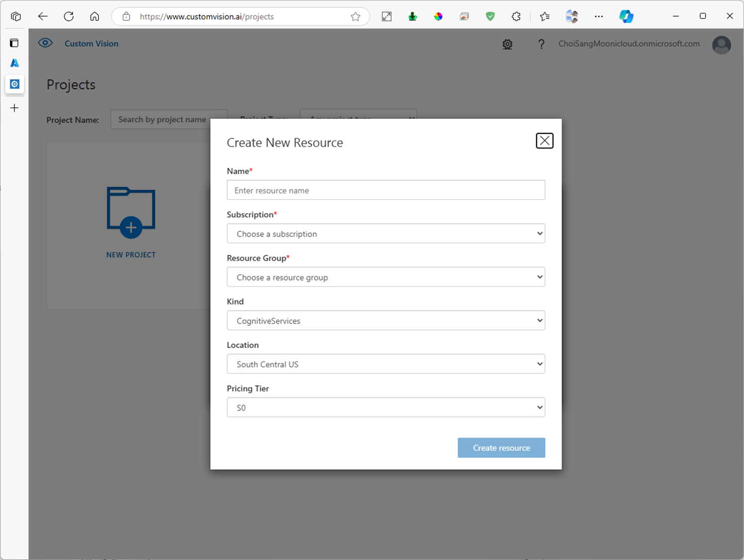Click the green download extension icon

[413, 16]
